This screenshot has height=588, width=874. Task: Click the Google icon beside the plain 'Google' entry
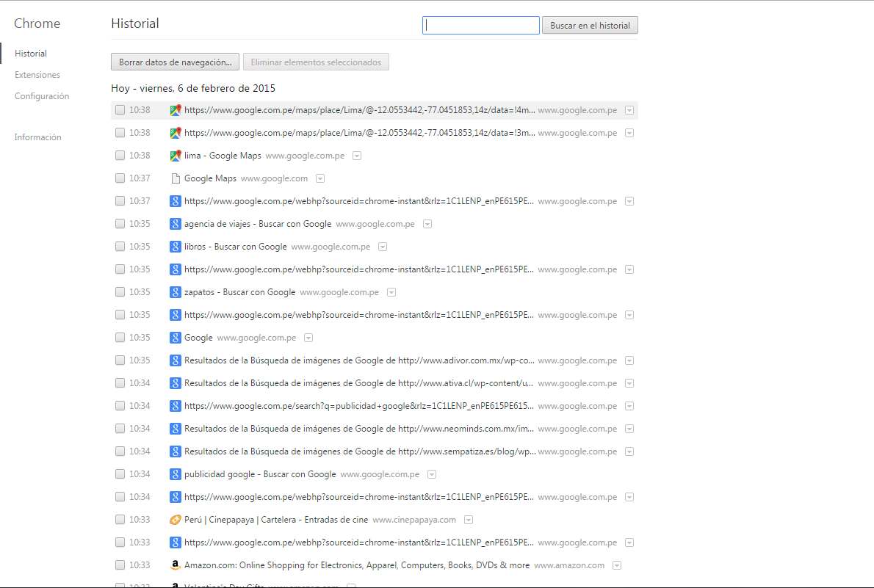click(175, 338)
